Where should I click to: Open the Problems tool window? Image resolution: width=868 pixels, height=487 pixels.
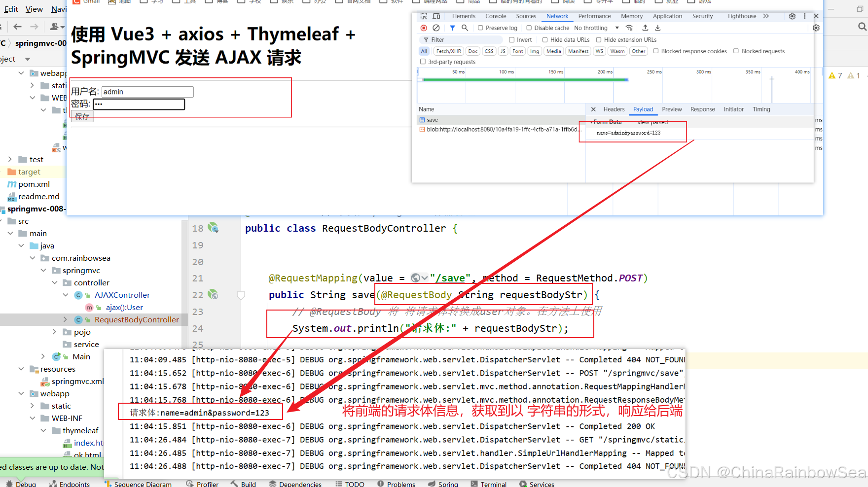(396, 484)
